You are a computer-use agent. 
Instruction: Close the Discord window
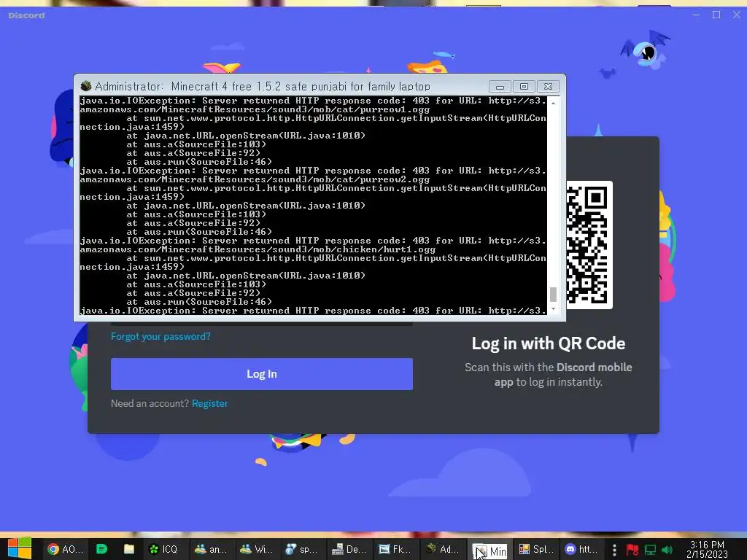pos(737,15)
